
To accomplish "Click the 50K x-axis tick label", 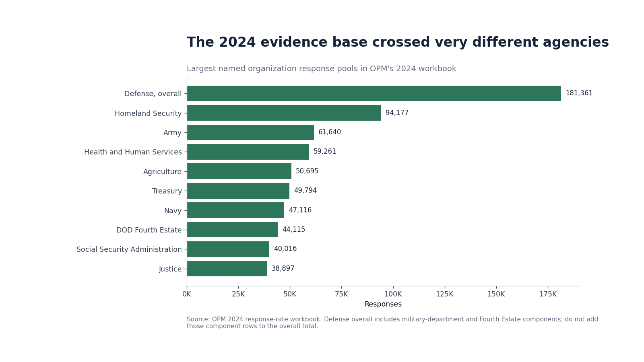I will click(290, 294).
